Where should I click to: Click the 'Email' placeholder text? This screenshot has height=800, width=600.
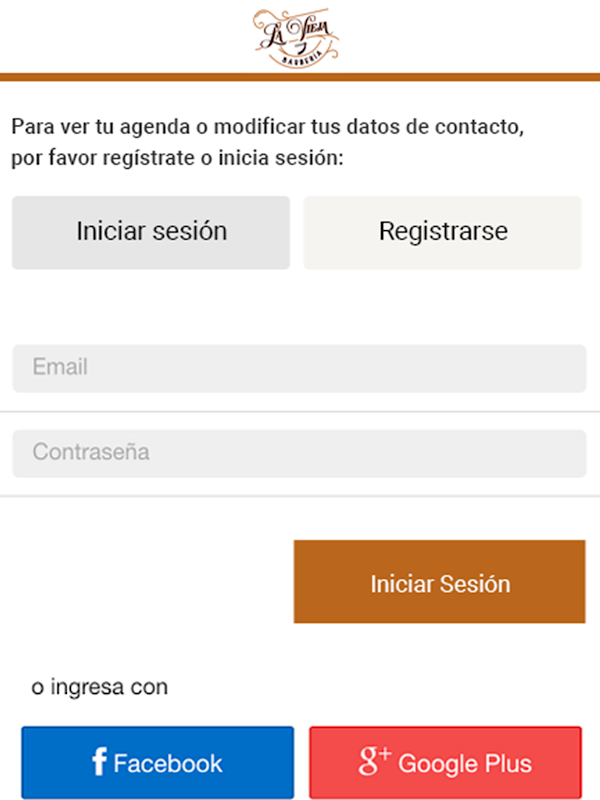coord(60,367)
